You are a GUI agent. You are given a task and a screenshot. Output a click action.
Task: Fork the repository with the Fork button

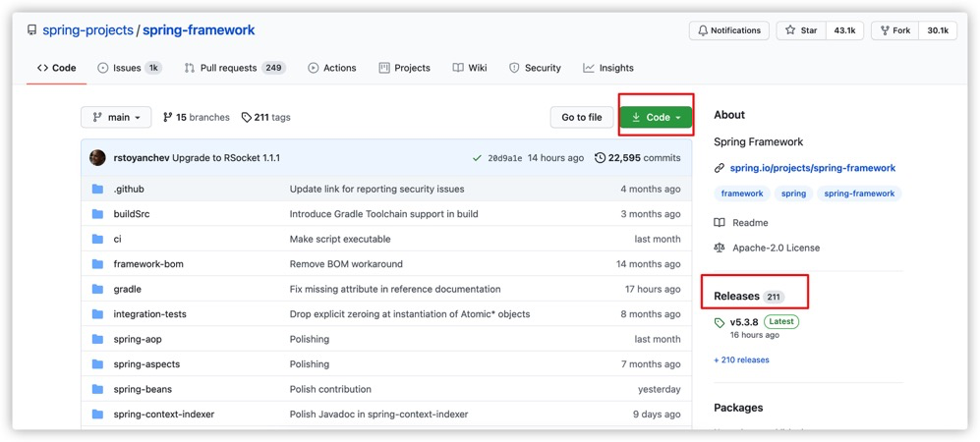click(x=895, y=30)
